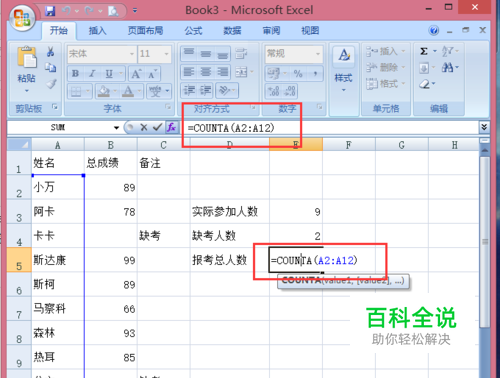The height and width of the screenshot is (378, 500).
Task: Save the workbook from quick access toolbar
Action: pyautogui.click(x=50, y=11)
